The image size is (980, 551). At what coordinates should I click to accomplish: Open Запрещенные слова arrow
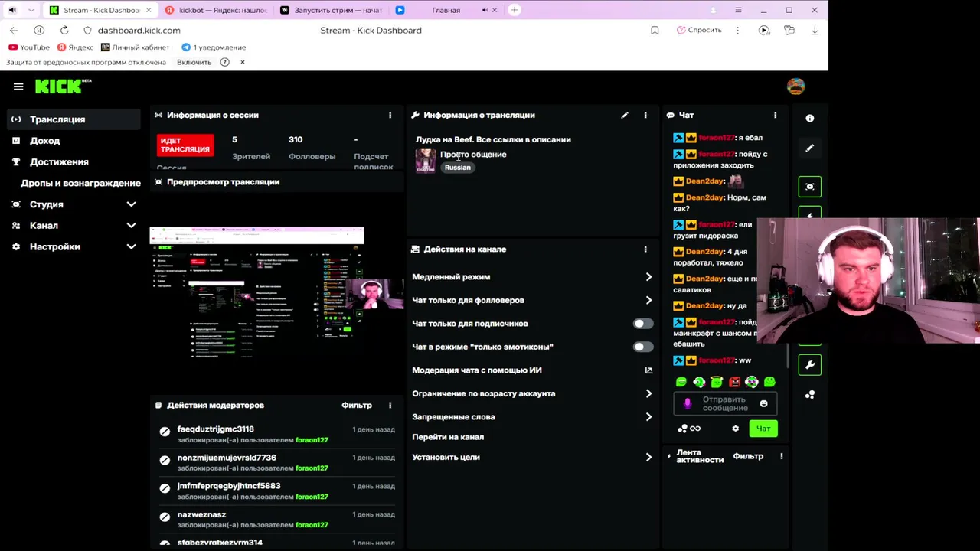648,417
